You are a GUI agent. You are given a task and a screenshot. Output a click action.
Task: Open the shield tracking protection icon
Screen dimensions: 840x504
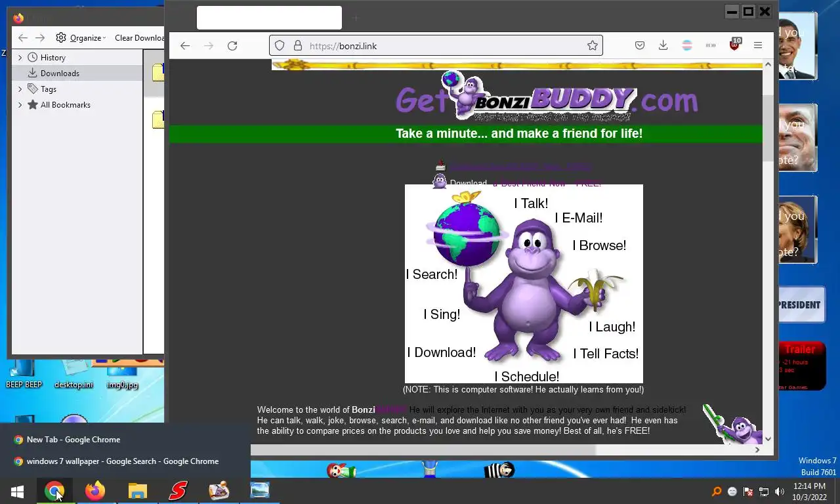[280, 46]
